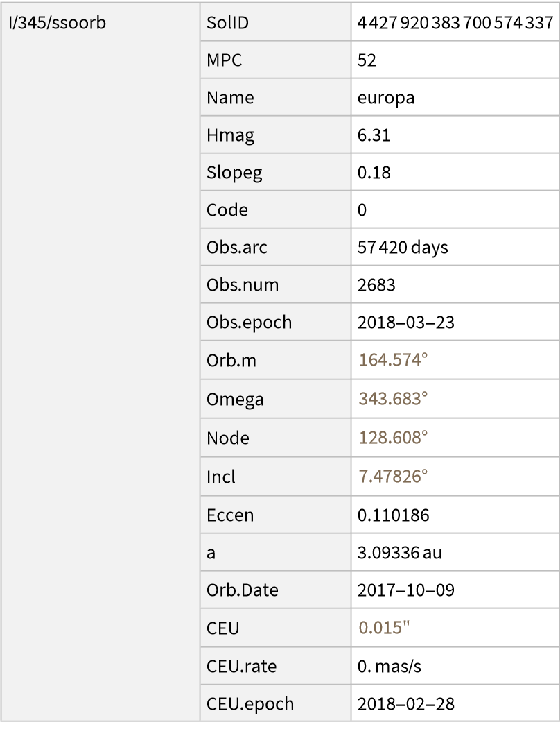Click the Incl quantity 7.47826°
Image resolution: width=560 pixels, height=745 pixels.
(x=392, y=477)
